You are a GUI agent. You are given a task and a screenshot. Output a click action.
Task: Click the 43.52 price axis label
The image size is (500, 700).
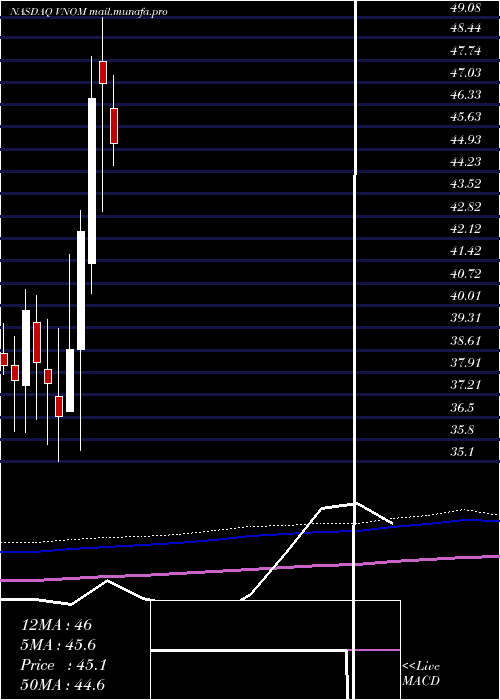point(466,184)
